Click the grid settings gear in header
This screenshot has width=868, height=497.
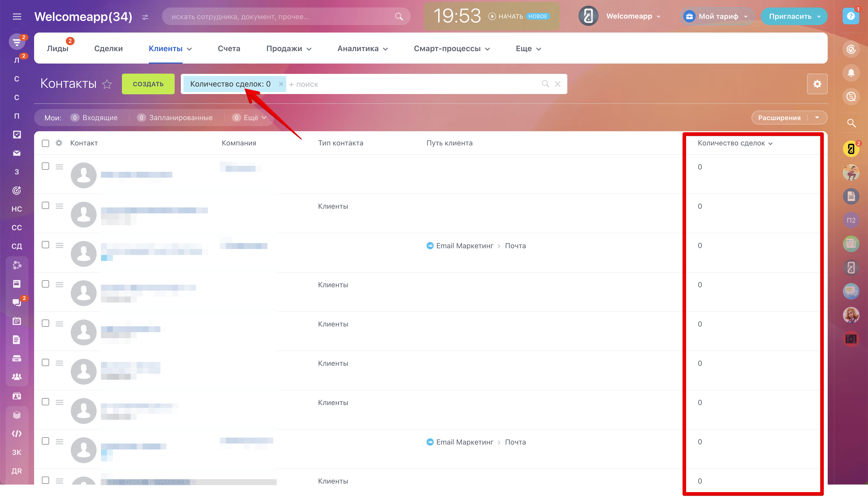59,143
